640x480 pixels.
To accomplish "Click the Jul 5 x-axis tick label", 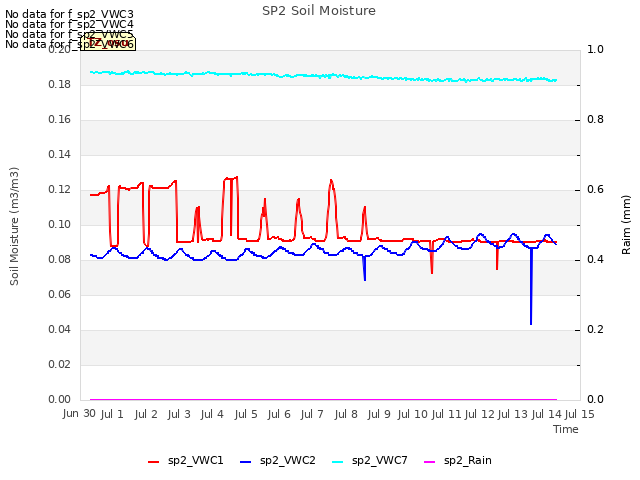I will point(246,414).
